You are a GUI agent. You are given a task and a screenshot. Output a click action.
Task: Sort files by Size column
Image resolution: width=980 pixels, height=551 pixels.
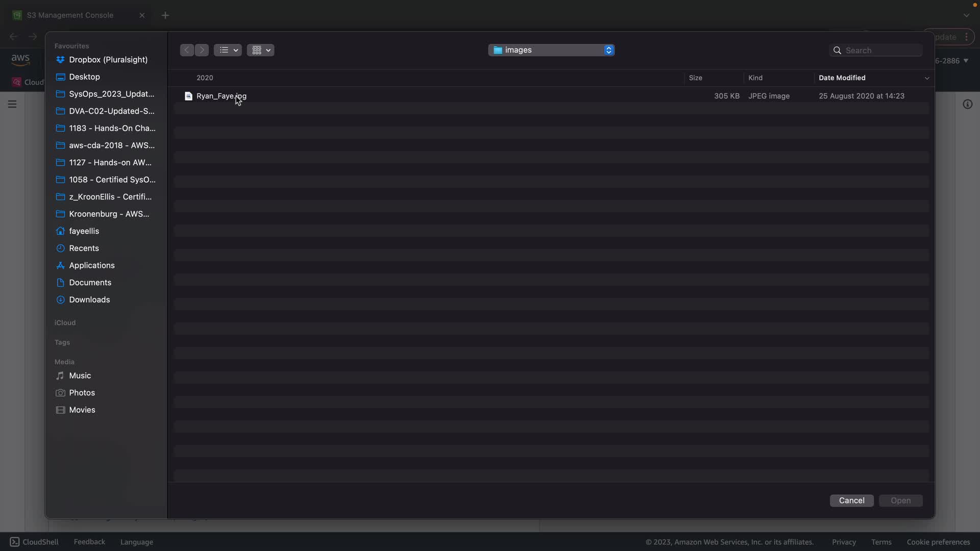(x=695, y=78)
